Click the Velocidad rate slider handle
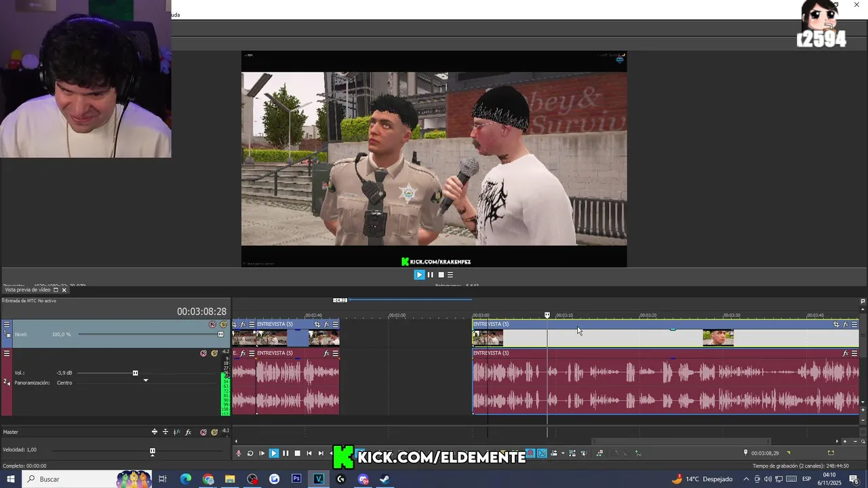Viewport: 868px width, 488px height. coord(152,451)
